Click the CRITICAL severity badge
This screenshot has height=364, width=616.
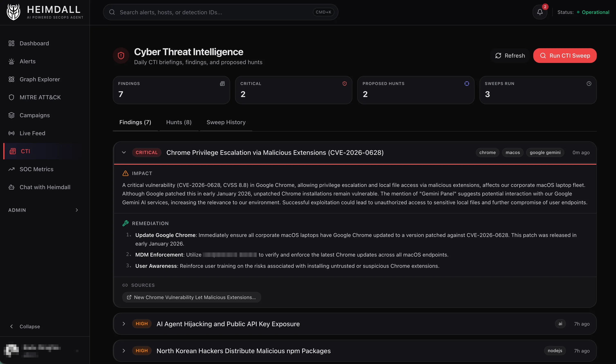coord(147,153)
